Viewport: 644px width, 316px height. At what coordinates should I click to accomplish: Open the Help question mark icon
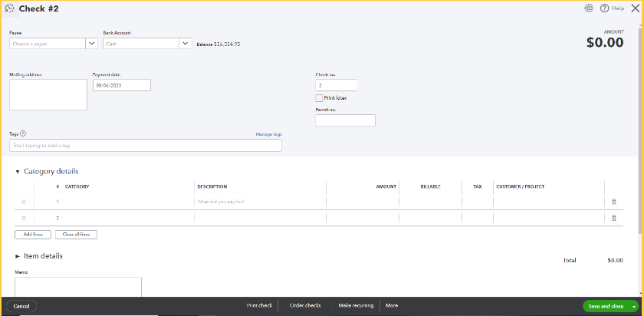(604, 8)
